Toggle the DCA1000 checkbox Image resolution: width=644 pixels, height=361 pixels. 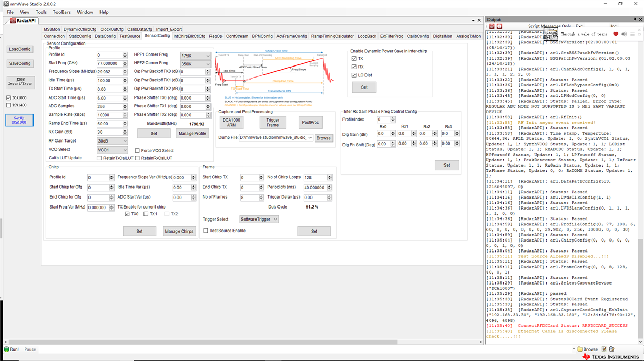[x=8, y=98]
